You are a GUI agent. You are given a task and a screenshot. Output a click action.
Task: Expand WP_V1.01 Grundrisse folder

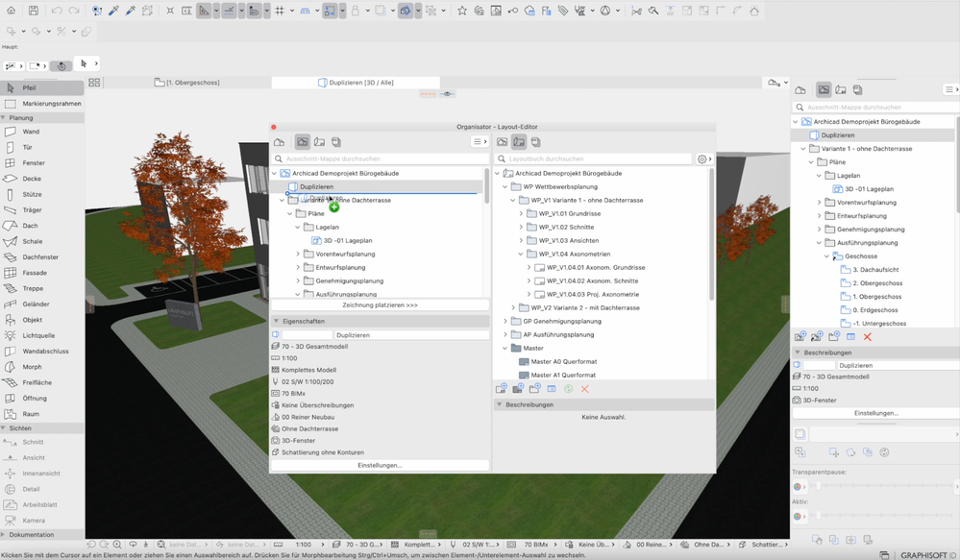pos(521,214)
